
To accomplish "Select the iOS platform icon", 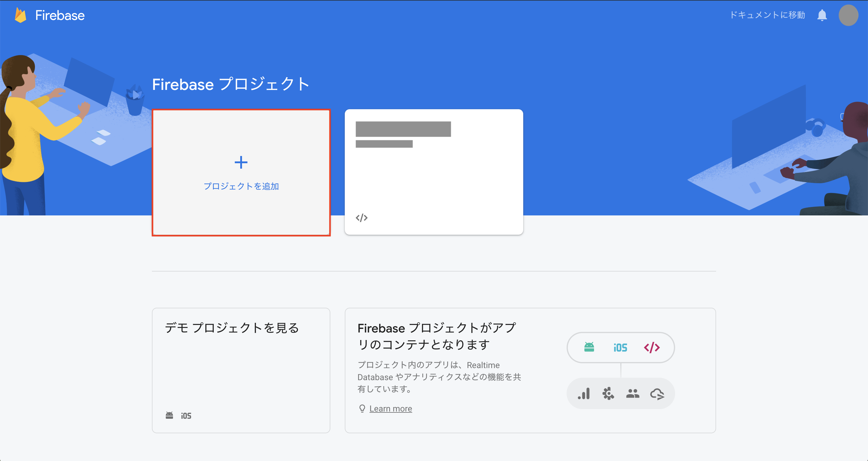I will tap(620, 347).
